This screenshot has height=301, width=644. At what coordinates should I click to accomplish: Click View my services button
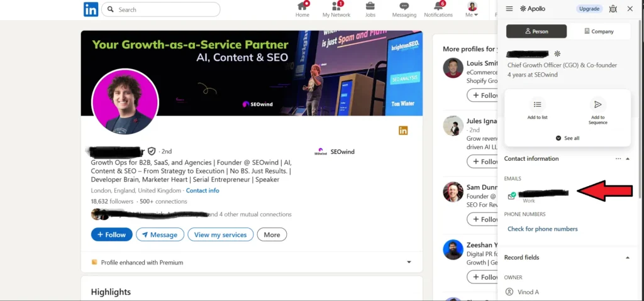pos(221,234)
